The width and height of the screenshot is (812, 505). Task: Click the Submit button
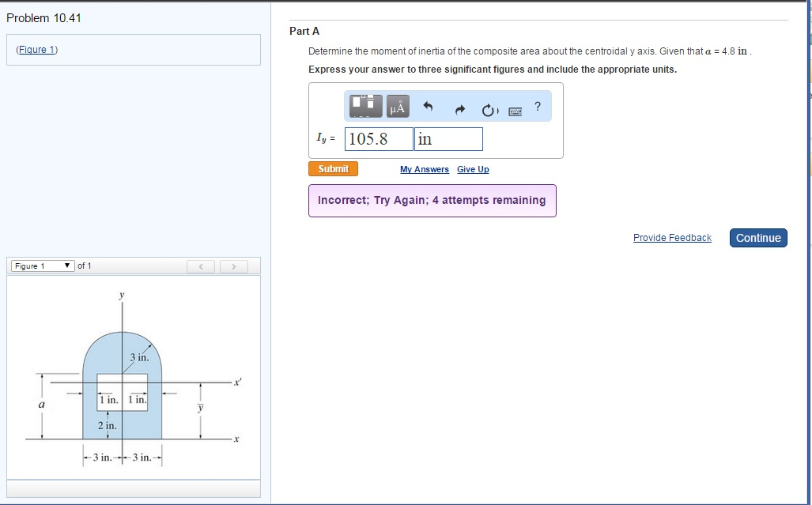pyautogui.click(x=333, y=168)
